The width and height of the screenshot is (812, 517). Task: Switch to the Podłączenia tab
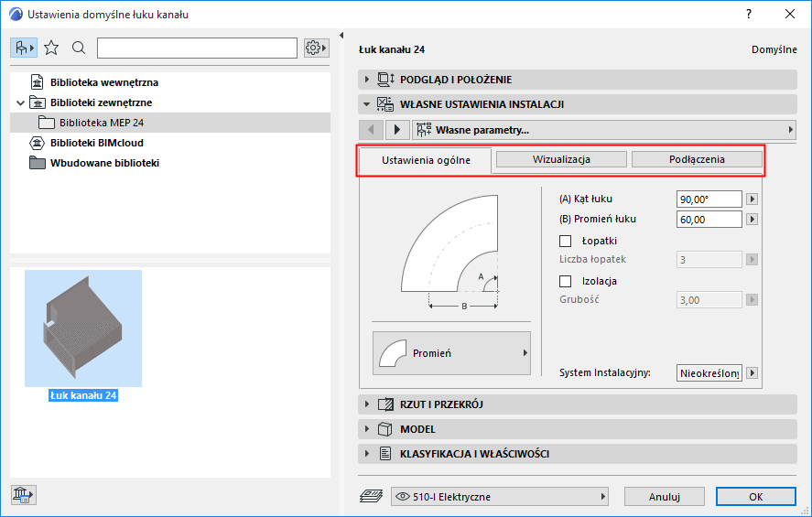697,159
